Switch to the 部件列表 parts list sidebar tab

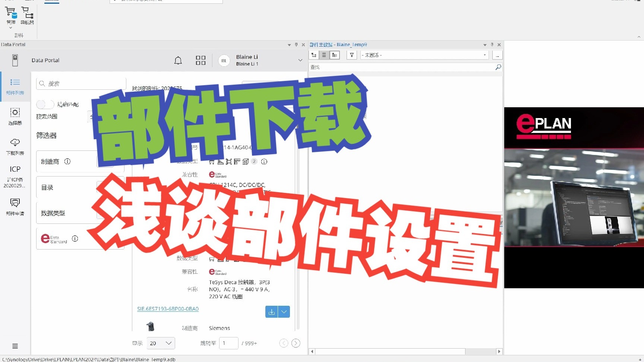(15, 86)
